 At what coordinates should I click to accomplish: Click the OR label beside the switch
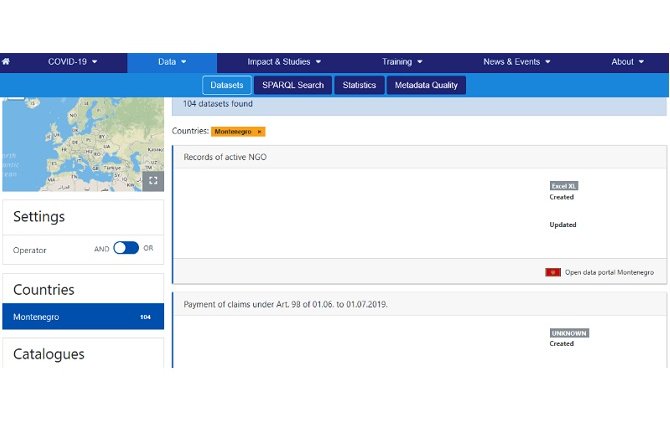[x=148, y=248]
